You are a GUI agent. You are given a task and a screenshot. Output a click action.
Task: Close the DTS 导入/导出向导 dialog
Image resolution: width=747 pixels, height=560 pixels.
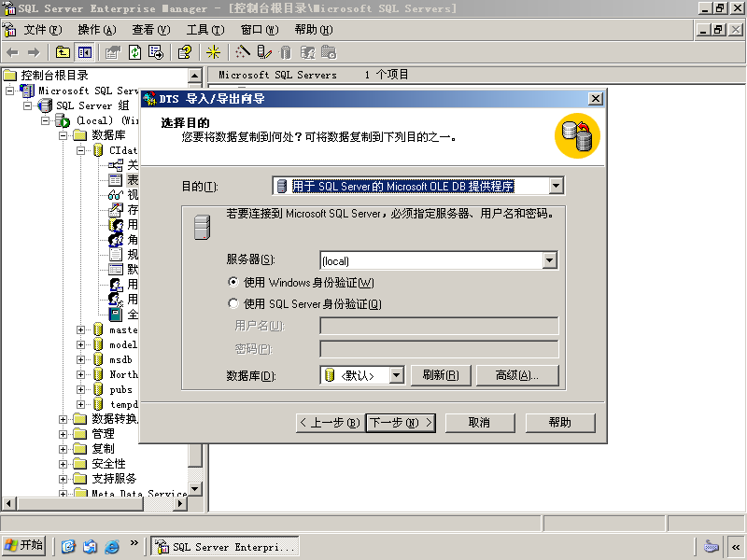(596, 99)
